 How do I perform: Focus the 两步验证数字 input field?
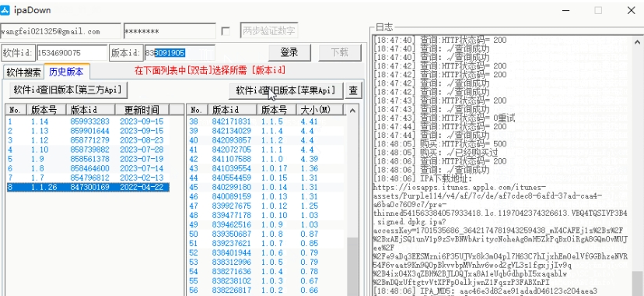coord(269,31)
